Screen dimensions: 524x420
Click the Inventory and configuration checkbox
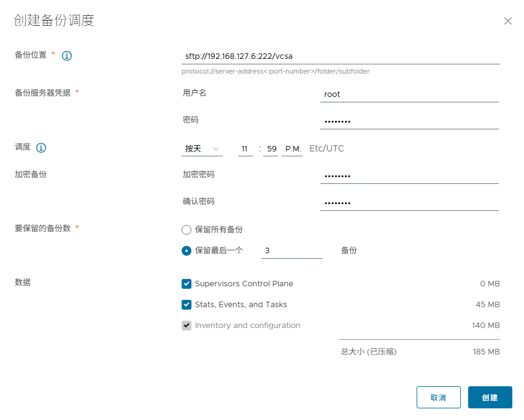185,326
